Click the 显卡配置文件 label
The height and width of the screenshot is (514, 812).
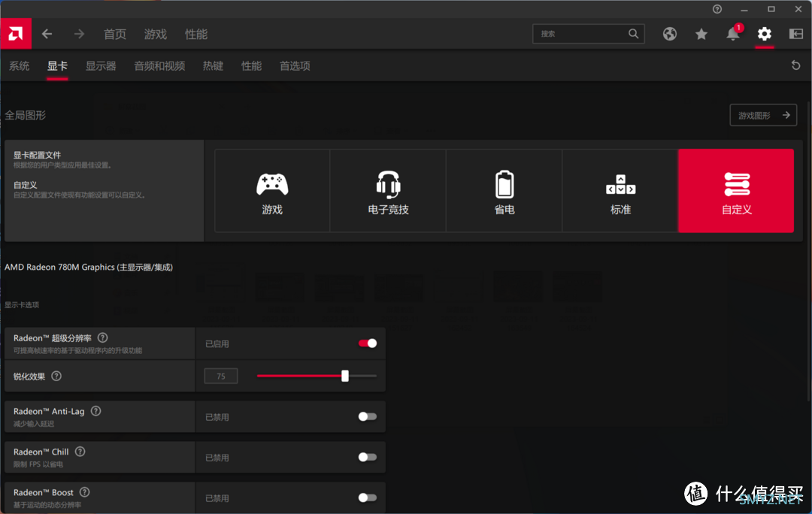(x=38, y=155)
